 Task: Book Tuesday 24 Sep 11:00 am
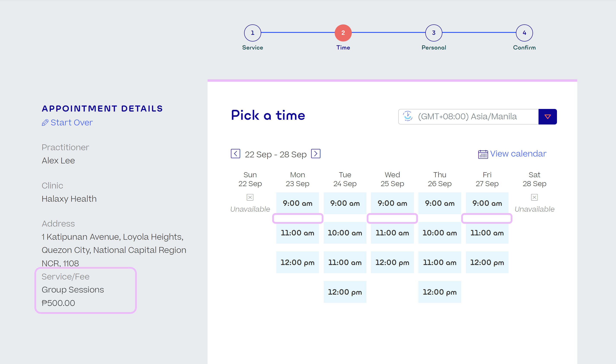click(345, 262)
